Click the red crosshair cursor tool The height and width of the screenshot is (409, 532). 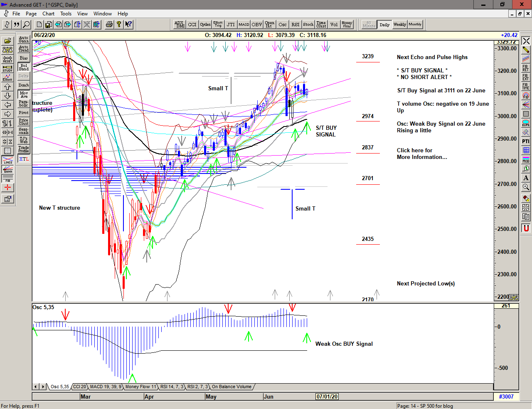[7, 188]
